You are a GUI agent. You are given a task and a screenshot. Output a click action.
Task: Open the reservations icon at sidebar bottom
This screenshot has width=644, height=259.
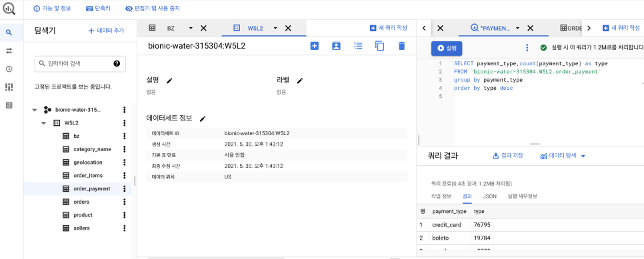(x=9, y=105)
